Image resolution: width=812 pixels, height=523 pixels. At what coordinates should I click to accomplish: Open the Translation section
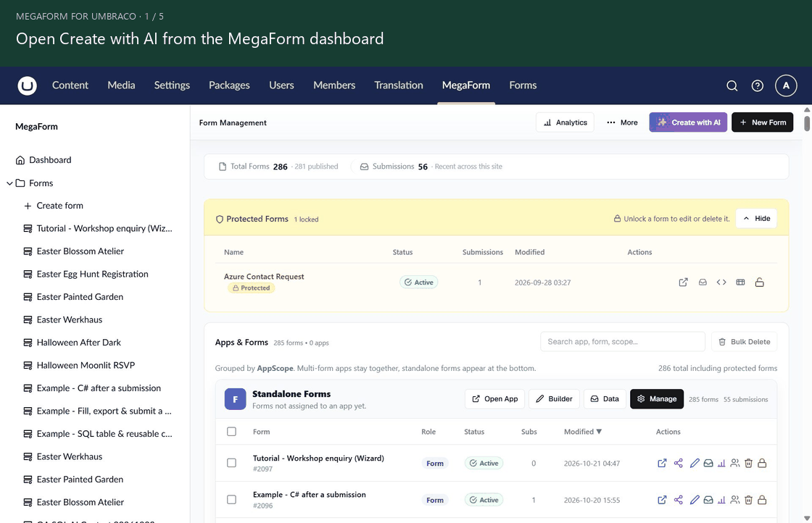398,85
